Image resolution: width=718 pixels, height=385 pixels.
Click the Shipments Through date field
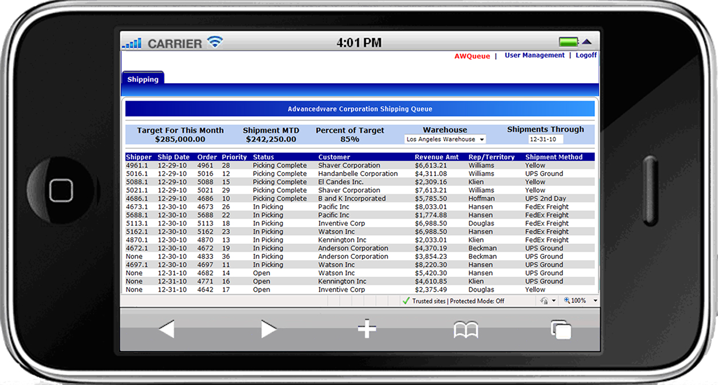tap(545, 139)
